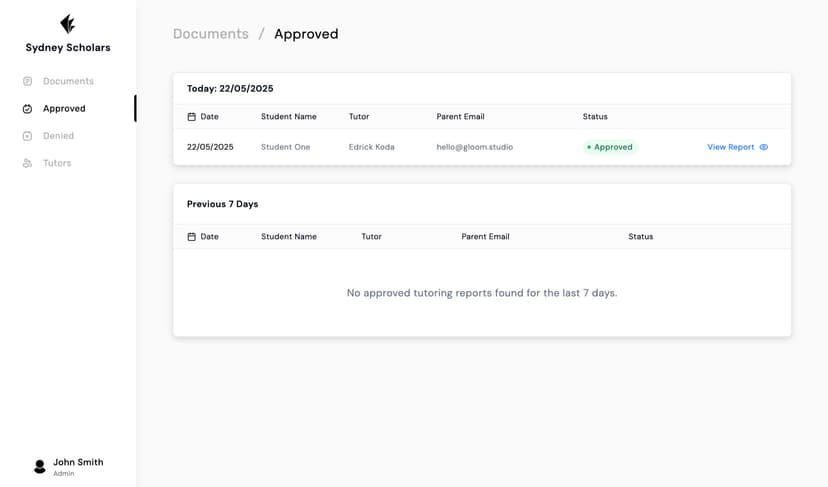Click the Denied sidebar icon
828x487 pixels.
point(28,136)
